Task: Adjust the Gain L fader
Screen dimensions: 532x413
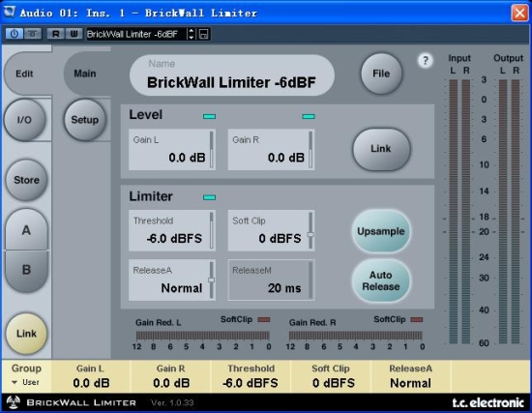Action: tap(212, 150)
